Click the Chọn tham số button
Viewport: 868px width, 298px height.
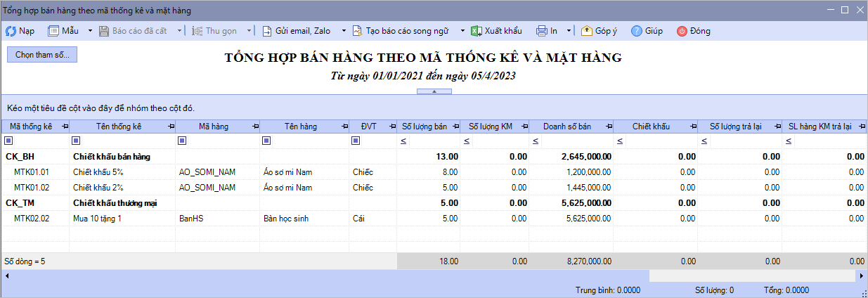(x=42, y=56)
